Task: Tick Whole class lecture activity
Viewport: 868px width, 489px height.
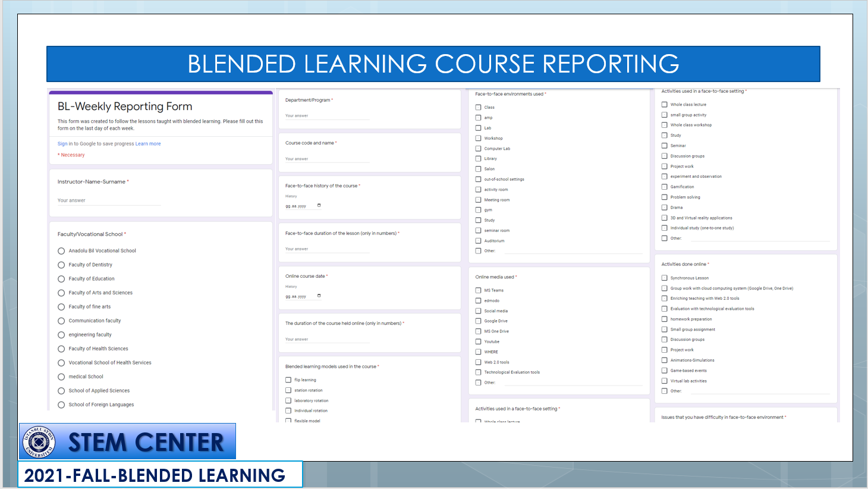Action: point(664,105)
